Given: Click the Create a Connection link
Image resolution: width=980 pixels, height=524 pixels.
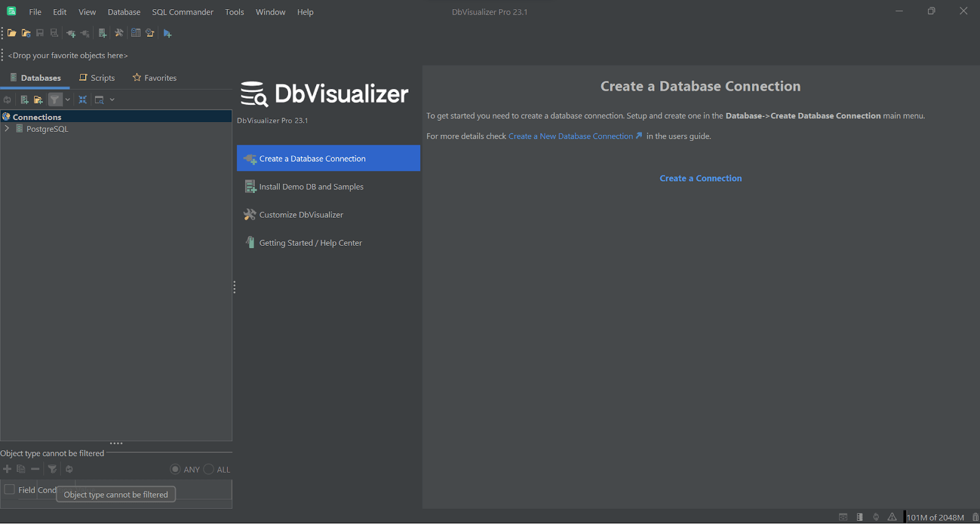Looking at the screenshot, I should (700, 178).
